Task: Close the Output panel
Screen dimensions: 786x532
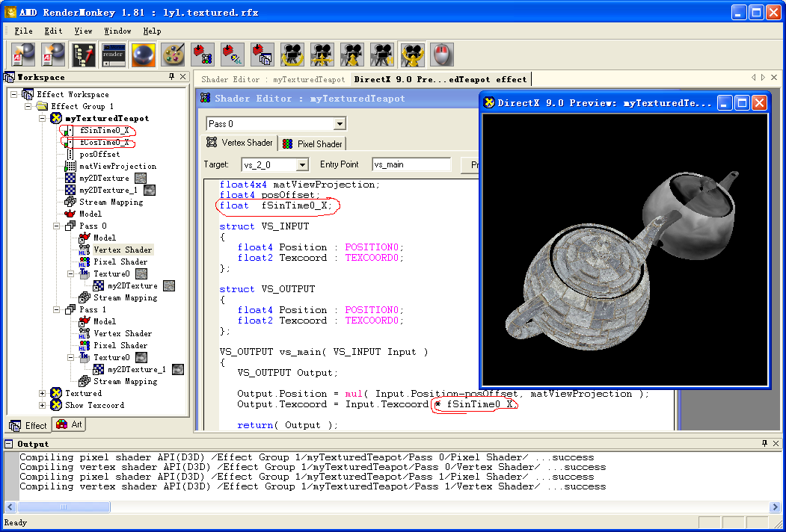Action: click(776, 443)
